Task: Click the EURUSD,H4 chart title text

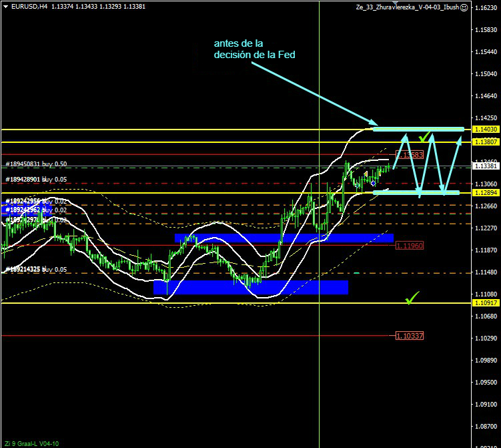Action: pos(25,6)
